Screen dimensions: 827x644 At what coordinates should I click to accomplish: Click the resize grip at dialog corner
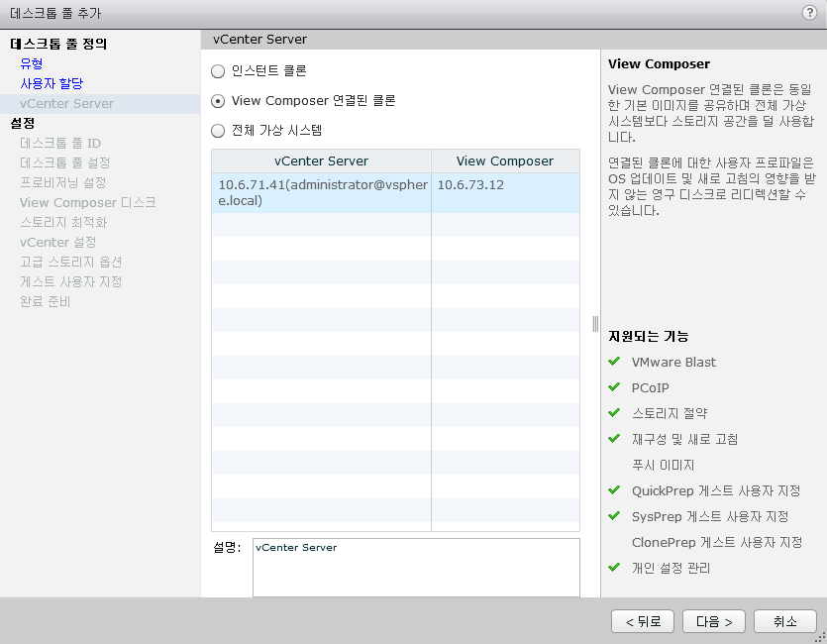[821, 638]
